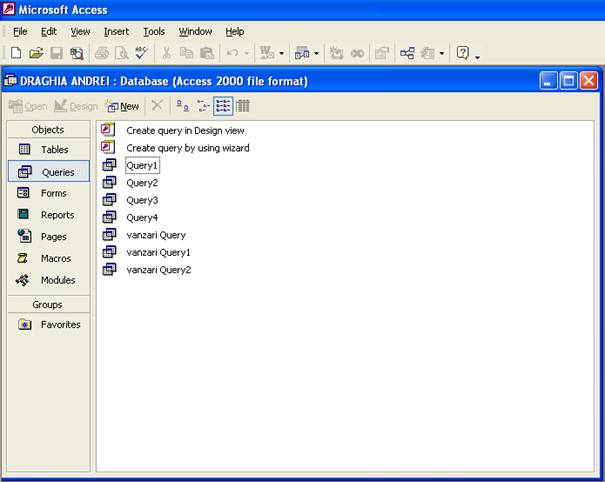605x482 pixels.
Task: Select the vanzari Query2 icon
Action: pyautogui.click(x=109, y=270)
